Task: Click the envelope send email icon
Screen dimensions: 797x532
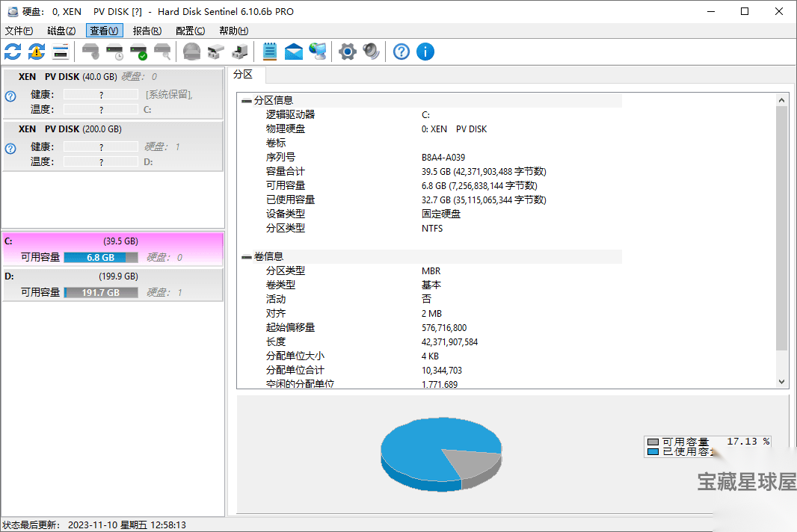Action: point(294,52)
